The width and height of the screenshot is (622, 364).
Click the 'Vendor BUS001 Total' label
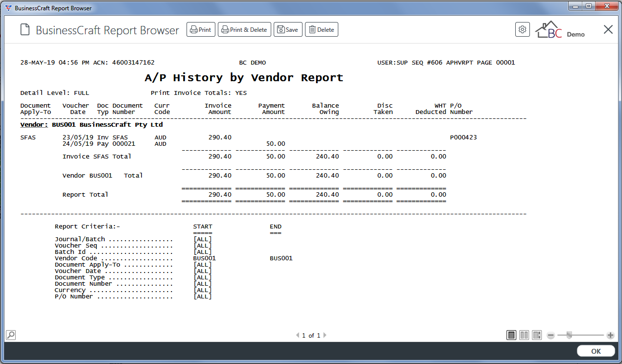tap(103, 176)
